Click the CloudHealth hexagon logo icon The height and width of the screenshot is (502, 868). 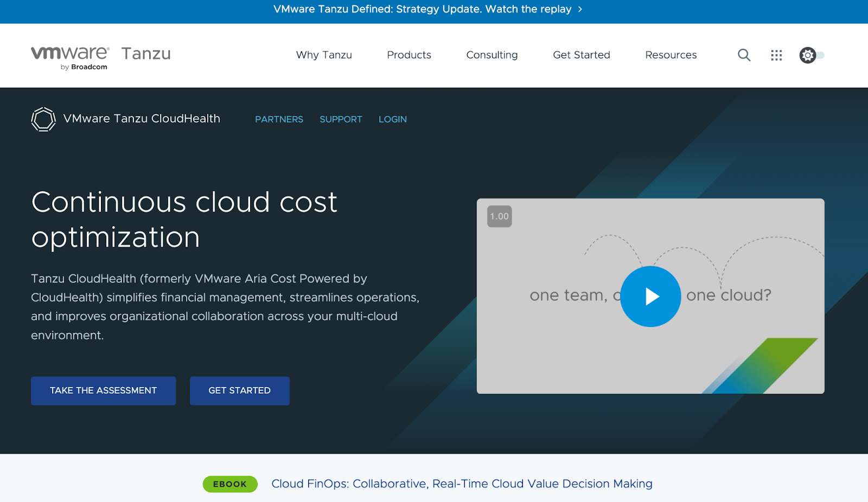tap(43, 119)
